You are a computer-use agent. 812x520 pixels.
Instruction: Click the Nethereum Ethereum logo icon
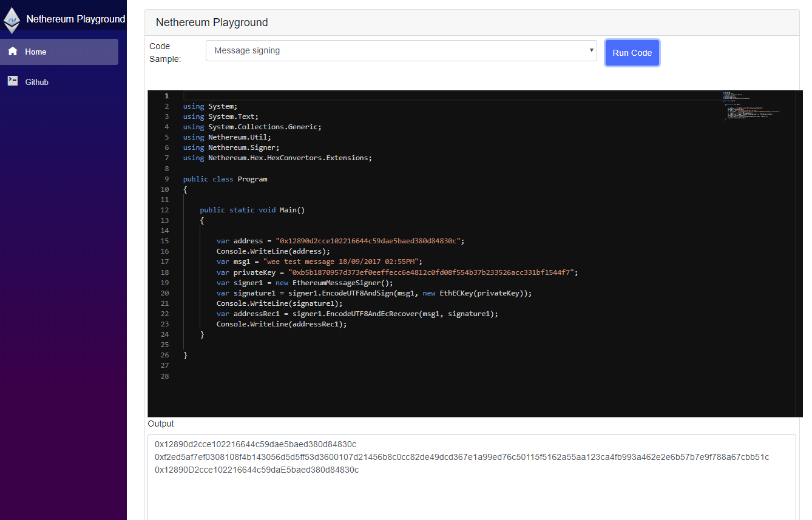point(12,20)
